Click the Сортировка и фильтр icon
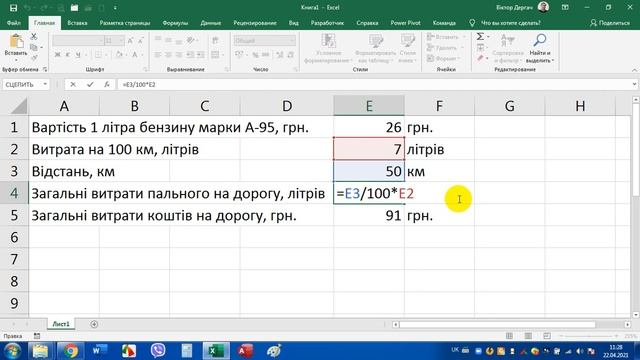640x360 pixels. coord(508,41)
